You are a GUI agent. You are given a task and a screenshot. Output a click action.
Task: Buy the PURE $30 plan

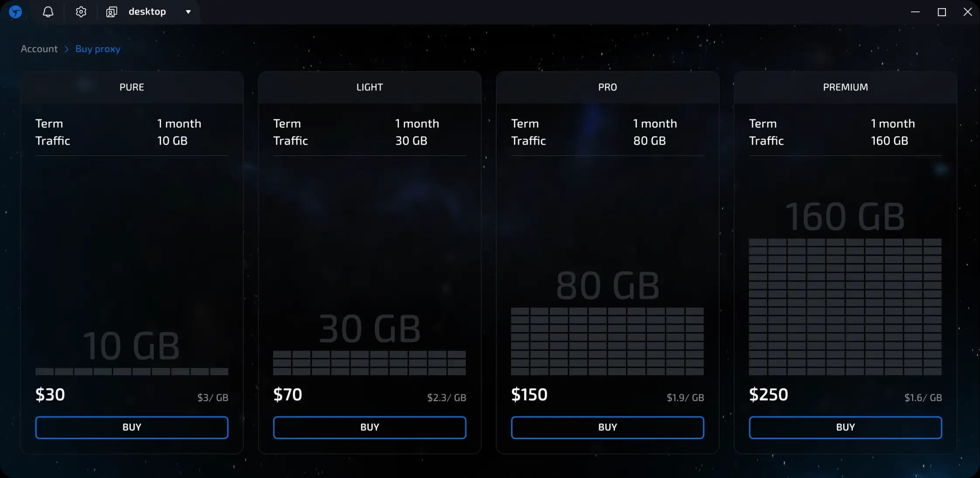click(132, 427)
